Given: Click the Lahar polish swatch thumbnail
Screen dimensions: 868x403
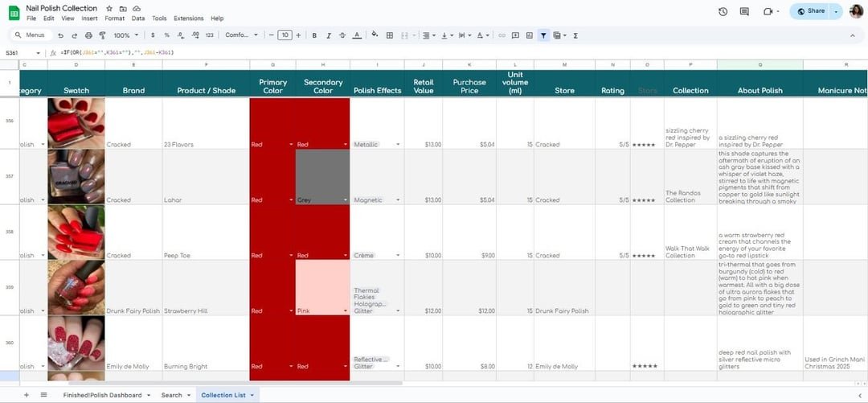Looking at the screenshot, I should (x=76, y=176).
